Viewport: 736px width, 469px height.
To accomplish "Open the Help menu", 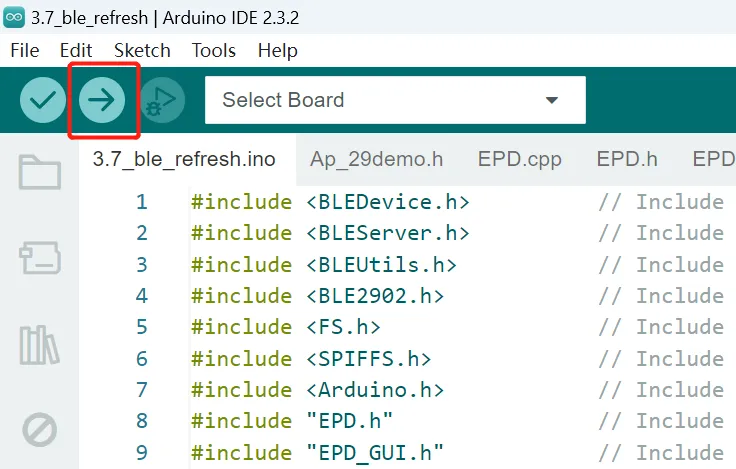I will (x=277, y=50).
